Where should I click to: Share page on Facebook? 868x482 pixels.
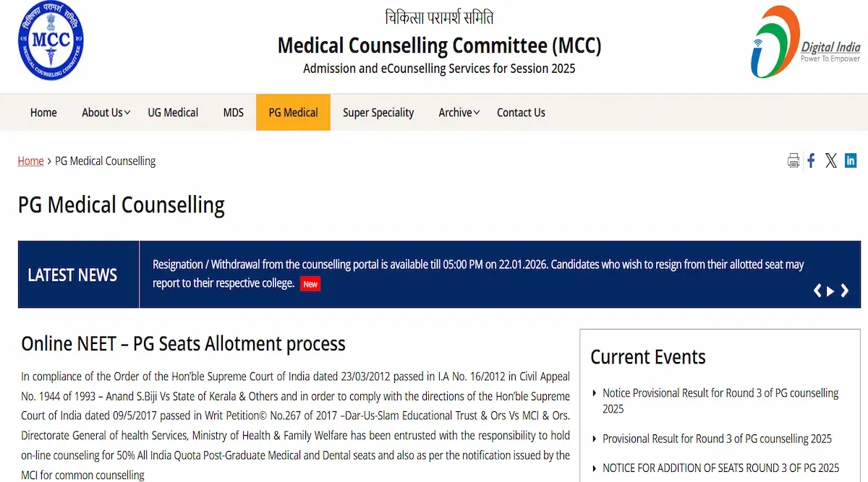tap(811, 160)
